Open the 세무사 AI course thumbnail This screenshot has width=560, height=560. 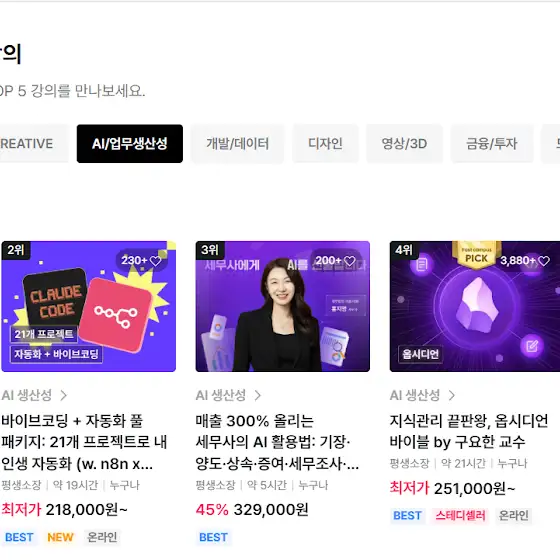point(282,306)
